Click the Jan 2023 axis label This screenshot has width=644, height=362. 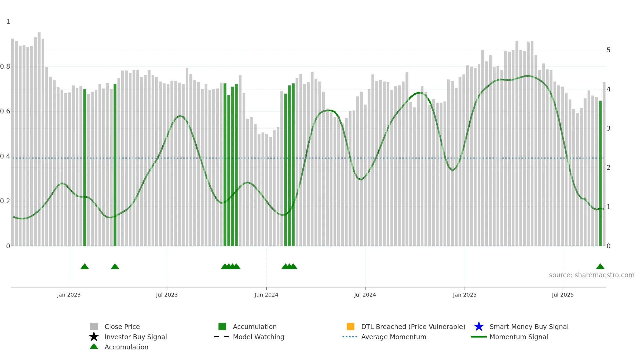point(69,295)
